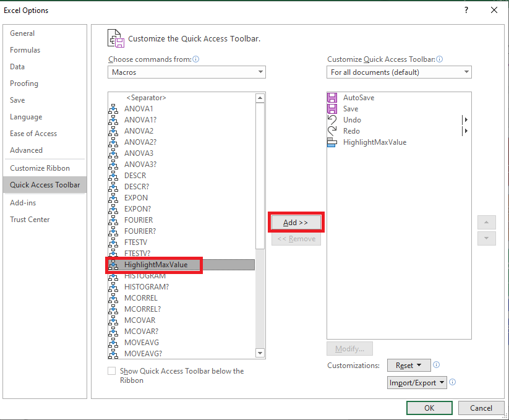Click the macro icon beside FTESTV
This screenshot has width=509, height=420.
113,242
